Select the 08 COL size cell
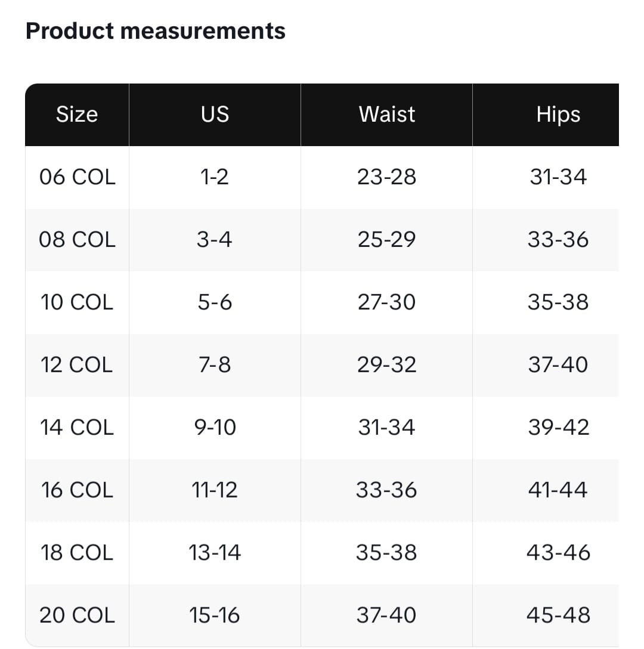644x649 pixels. pos(77,240)
